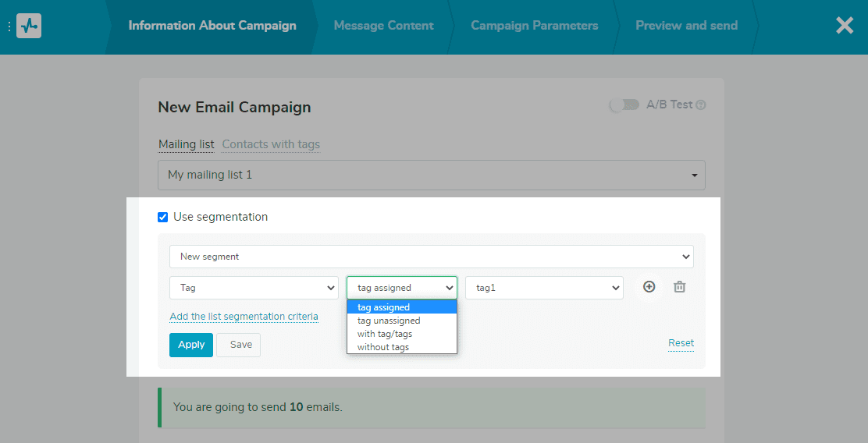Click 'Add the list segmentation criteria' link
This screenshot has width=868, height=443.
244,317
